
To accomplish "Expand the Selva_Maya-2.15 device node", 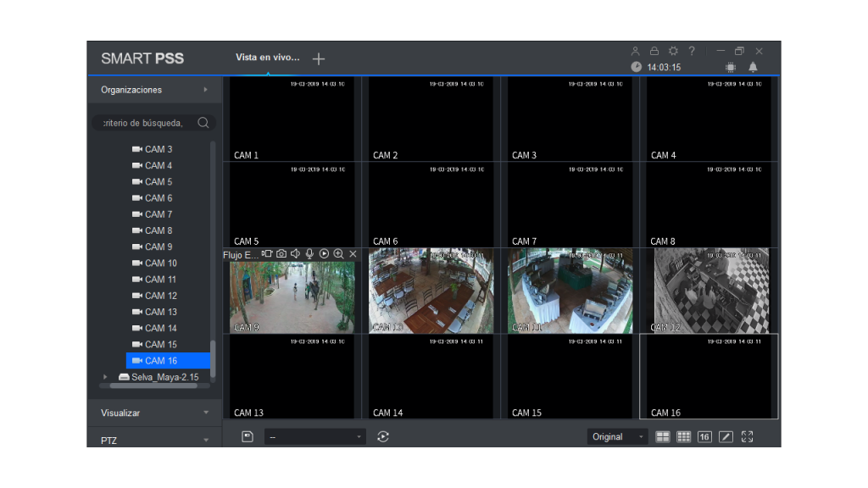I will (x=105, y=377).
